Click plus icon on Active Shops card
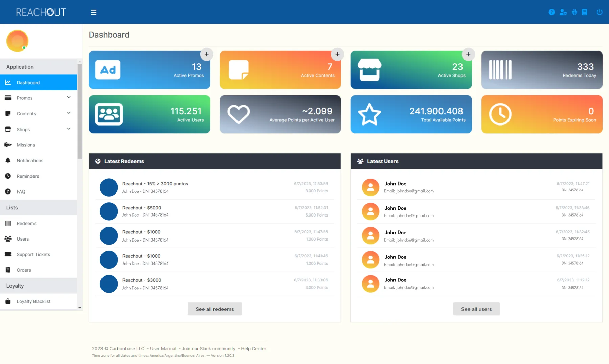The image size is (609, 364). click(468, 54)
